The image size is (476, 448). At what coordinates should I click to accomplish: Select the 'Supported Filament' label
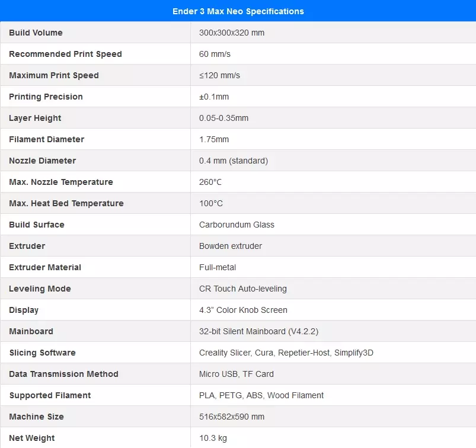point(50,395)
